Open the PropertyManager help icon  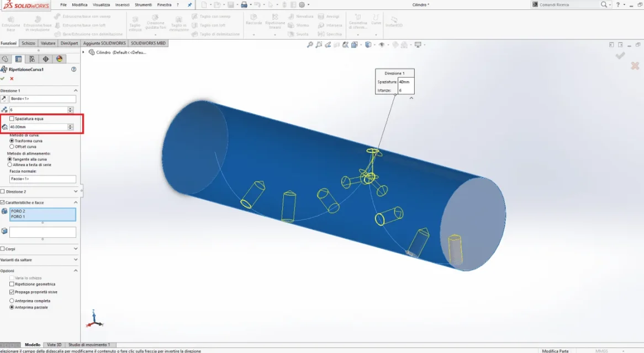click(x=74, y=69)
